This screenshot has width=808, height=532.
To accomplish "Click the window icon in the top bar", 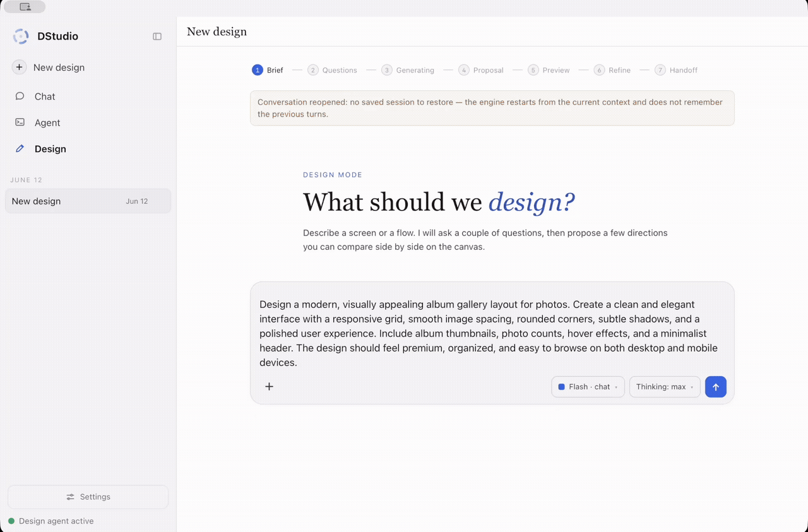I will (25, 7).
